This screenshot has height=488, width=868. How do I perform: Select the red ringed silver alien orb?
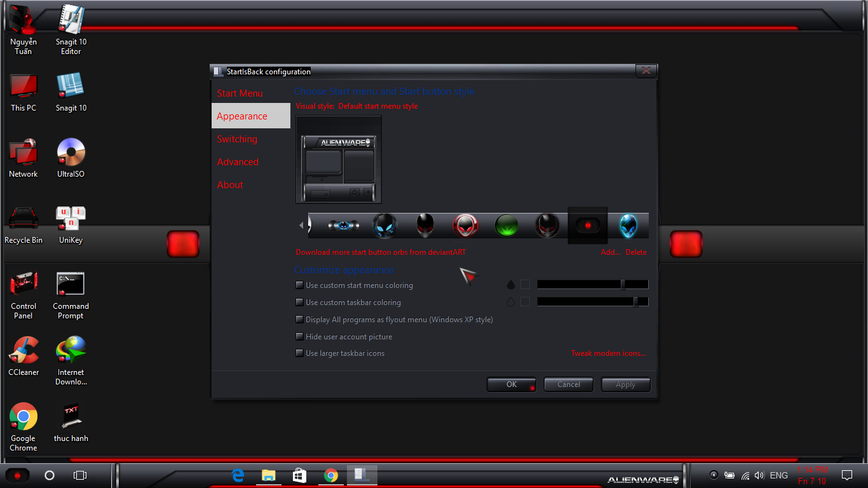click(466, 226)
